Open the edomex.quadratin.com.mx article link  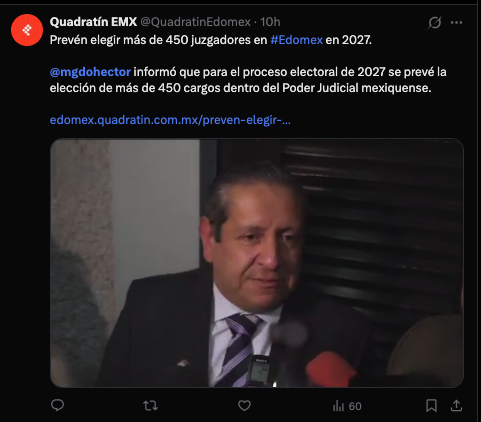click(170, 120)
